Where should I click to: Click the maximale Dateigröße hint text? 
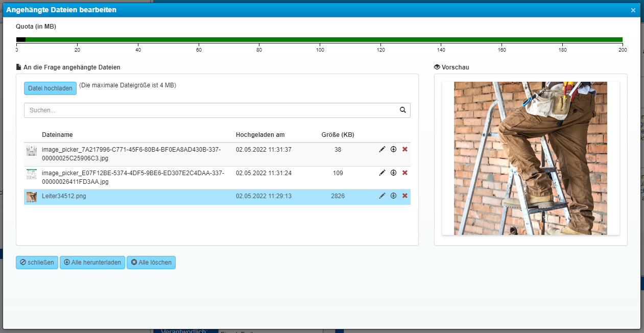(x=128, y=85)
